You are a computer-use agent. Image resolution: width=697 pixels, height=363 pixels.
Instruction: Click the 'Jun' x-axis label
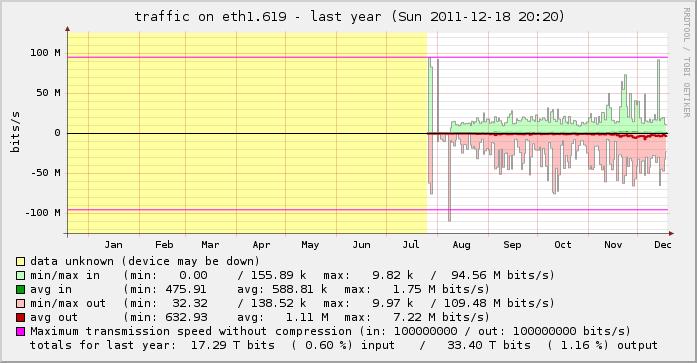(361, 245)
